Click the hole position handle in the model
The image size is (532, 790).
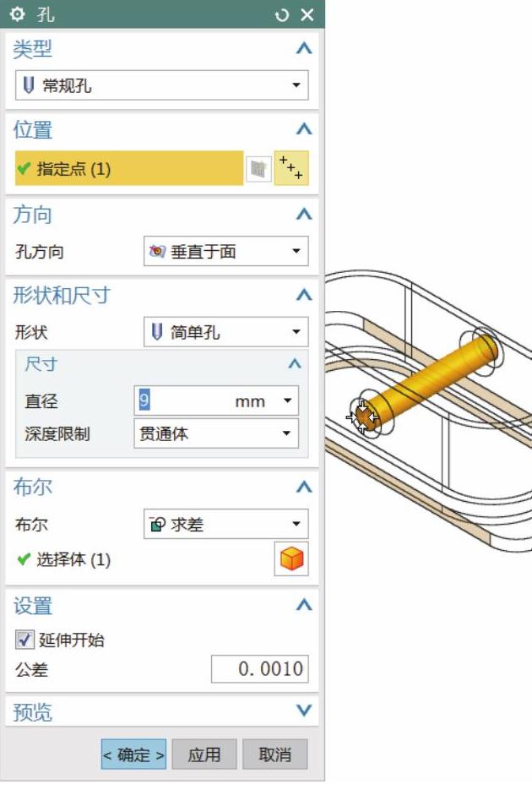point(363,417)
